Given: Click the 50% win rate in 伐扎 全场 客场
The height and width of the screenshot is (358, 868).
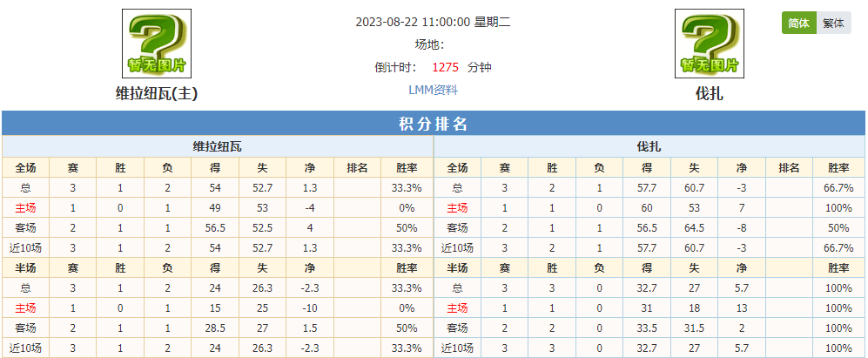Looking at the screenshot, I should click(838, 227).
